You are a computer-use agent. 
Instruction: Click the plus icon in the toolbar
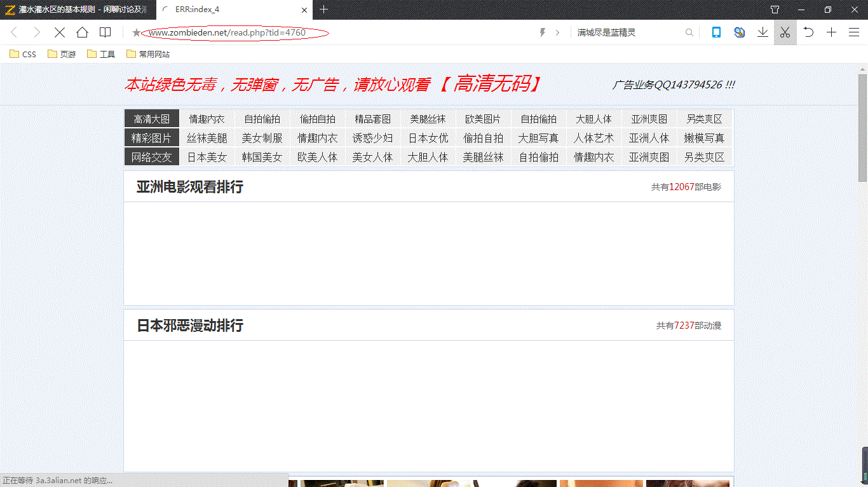click(831, 32)
